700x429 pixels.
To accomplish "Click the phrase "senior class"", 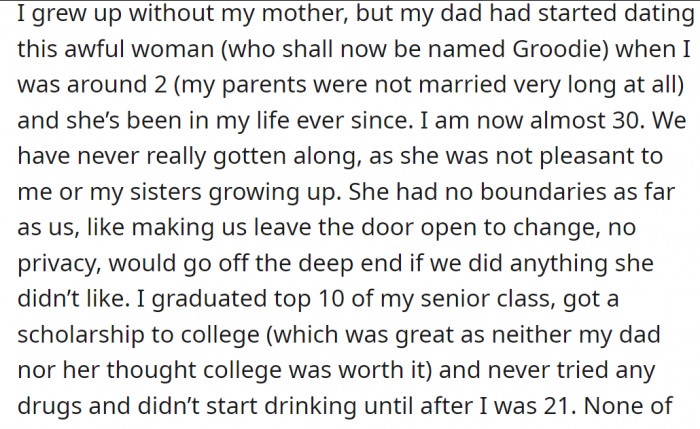I will tap(443, 300).
